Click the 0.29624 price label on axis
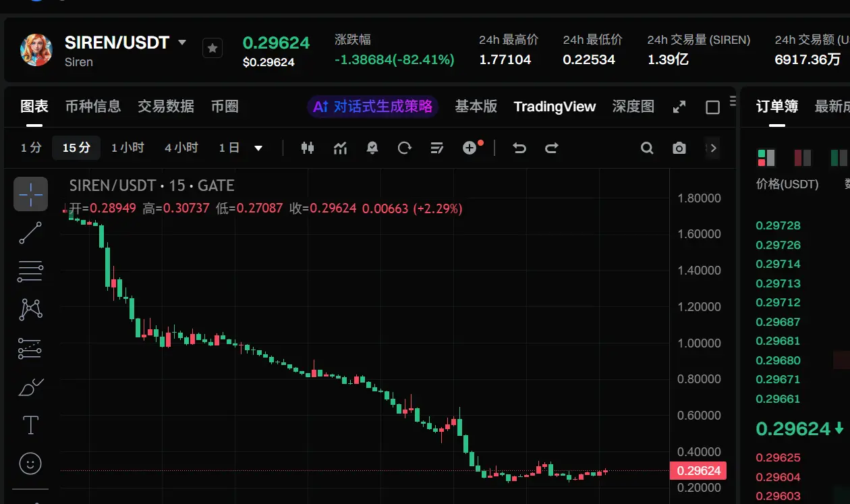 [x=698, y=471]
